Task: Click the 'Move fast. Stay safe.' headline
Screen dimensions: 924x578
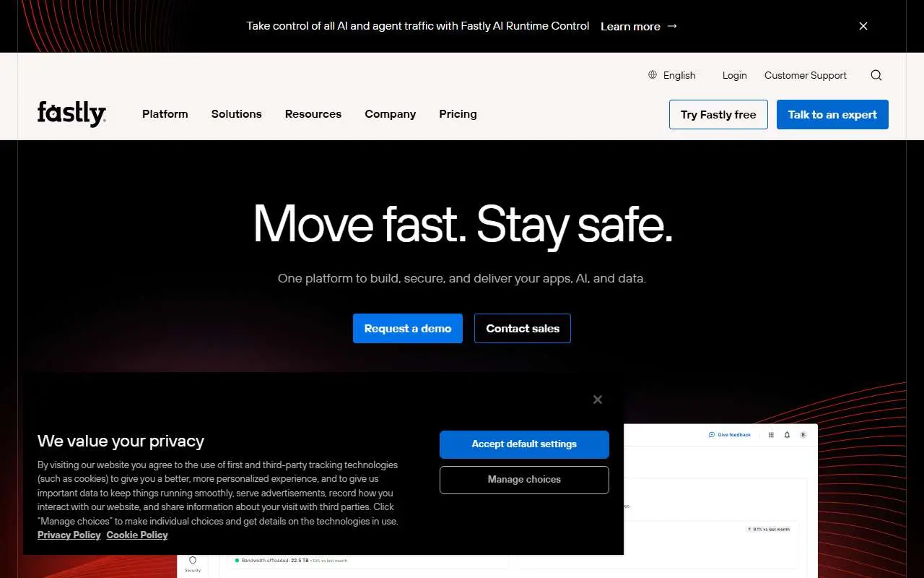Action: pos(463,224)
